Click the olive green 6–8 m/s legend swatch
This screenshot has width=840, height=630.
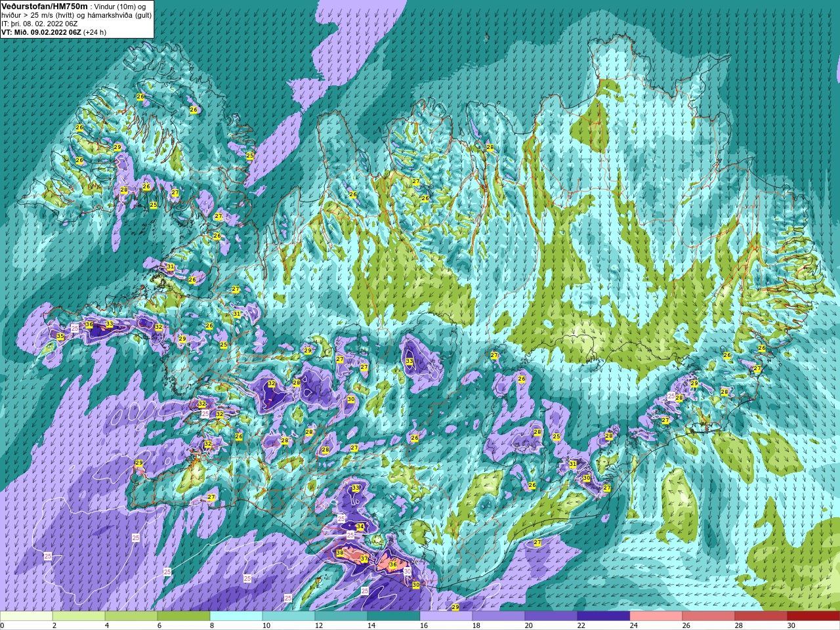pyautogui.click(x=184, y=616)
